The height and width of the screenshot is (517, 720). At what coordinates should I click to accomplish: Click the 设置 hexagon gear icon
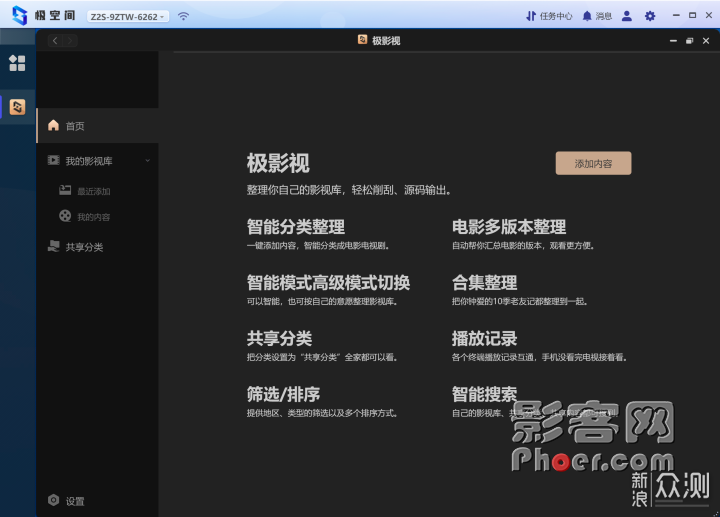coord(54,500)
